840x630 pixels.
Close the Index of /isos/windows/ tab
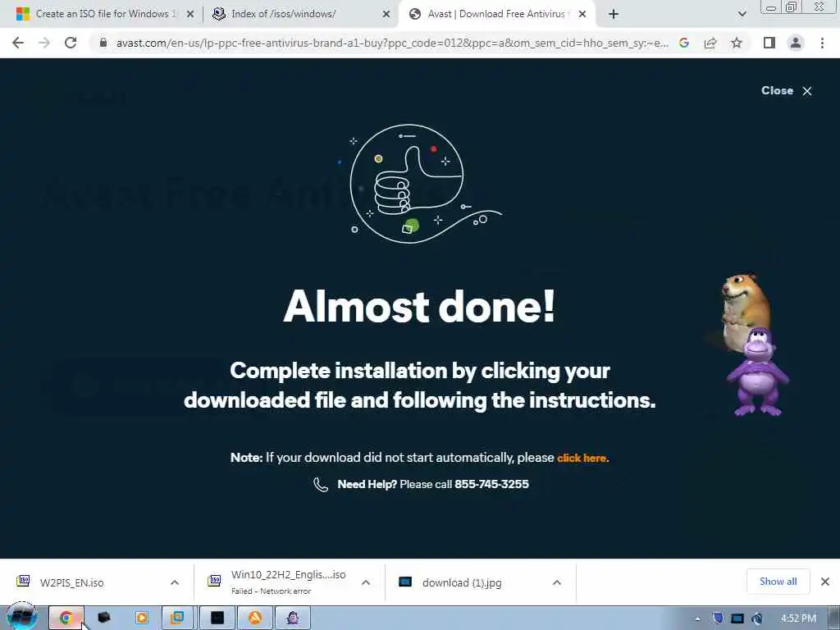click(386, 14)
